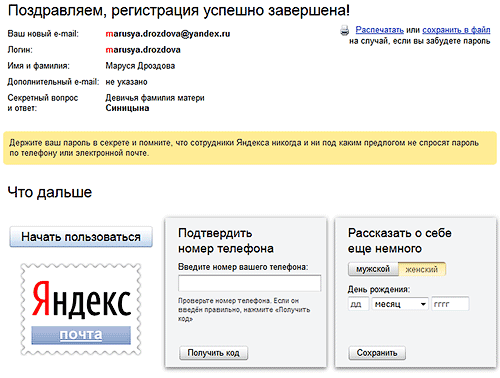
Task: Open the сохранить в файл link
Action: click(x=456, y=30)
